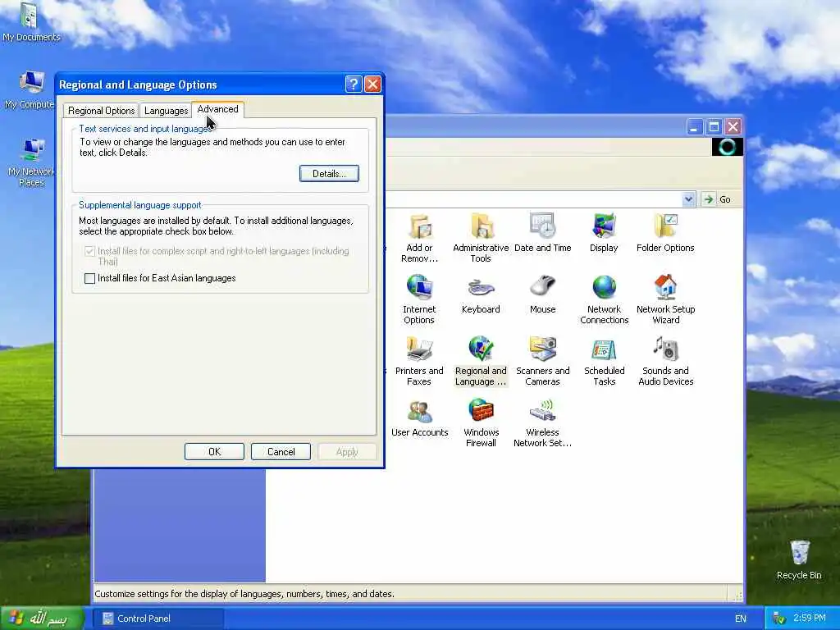Open Sounds and Audio Devices icon

665,349
